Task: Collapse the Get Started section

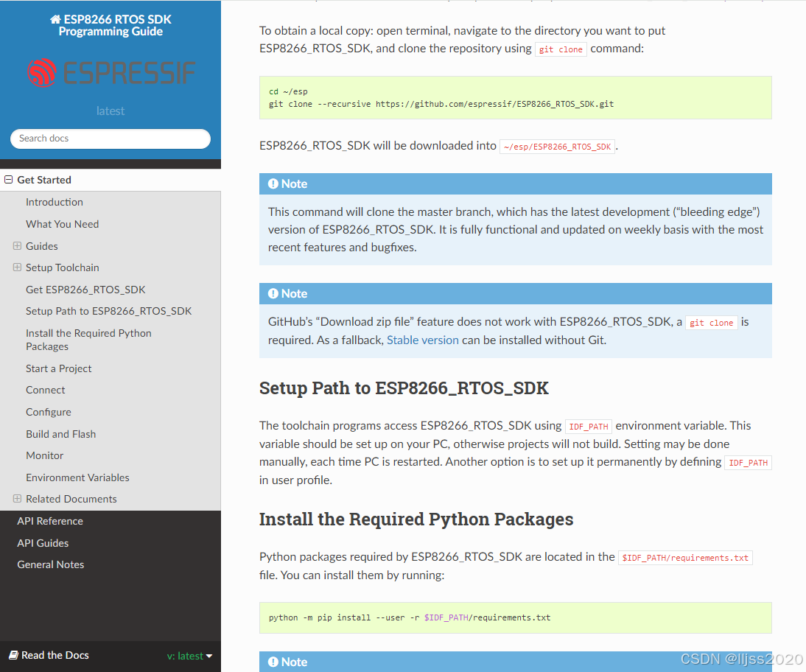Action: pos(8,180)
